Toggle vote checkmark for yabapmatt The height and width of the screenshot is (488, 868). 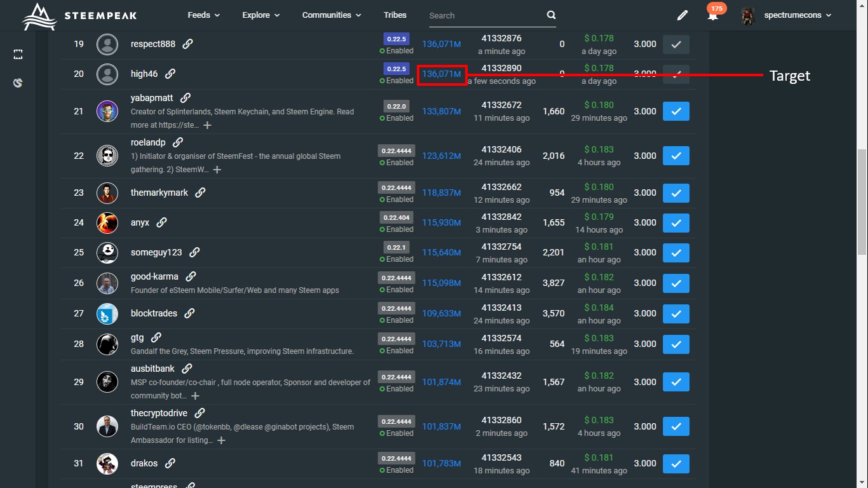(x=676, y=111)
